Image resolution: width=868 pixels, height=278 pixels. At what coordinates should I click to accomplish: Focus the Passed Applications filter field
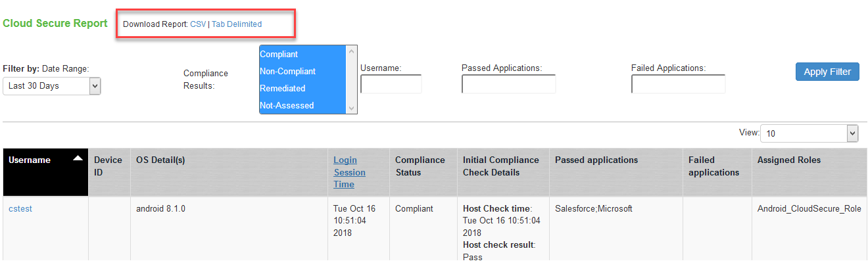pos(508,84)
